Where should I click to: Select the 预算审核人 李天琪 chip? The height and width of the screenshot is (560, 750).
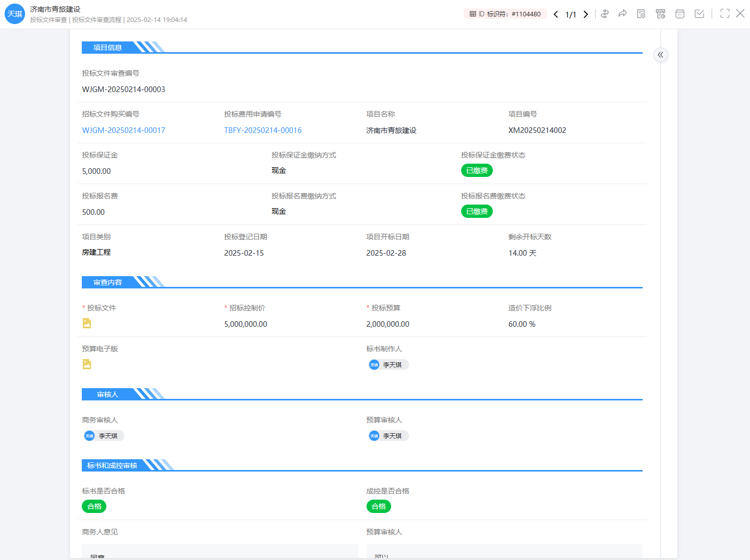[x=389, y=436]
